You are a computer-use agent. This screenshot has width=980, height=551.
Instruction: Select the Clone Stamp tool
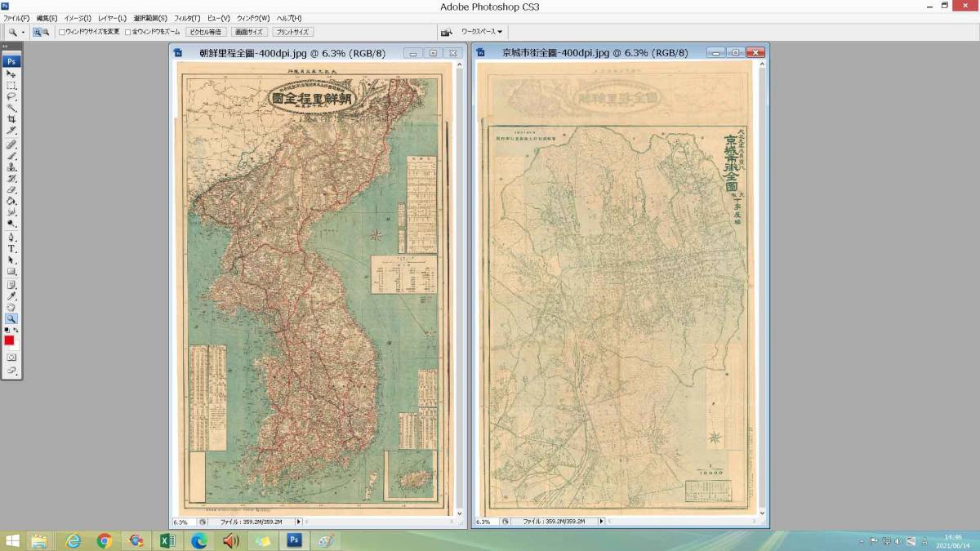[11, 167]
